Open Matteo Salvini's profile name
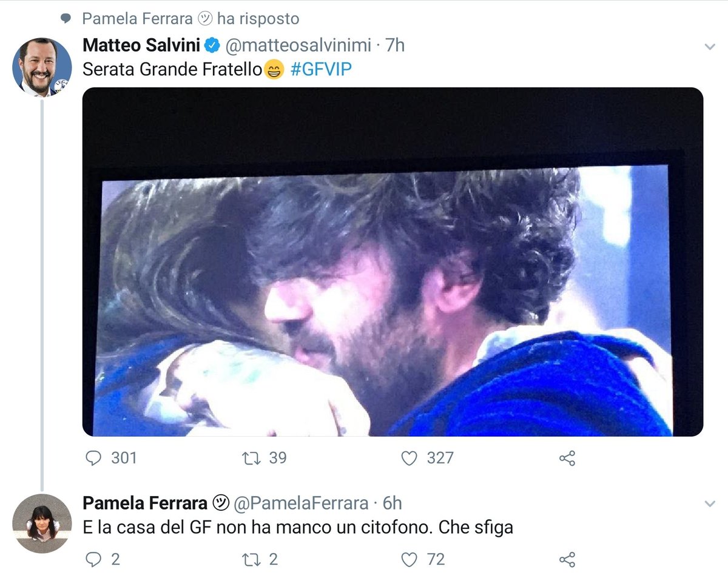 click(x=141, y=45)
